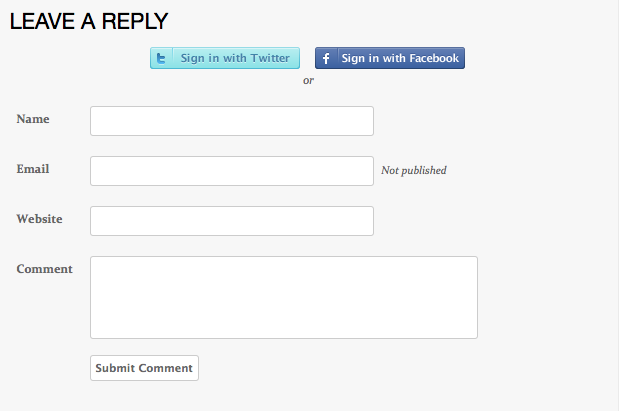
Task: Click the "Name" field label
Action: click(x=33, y=119)
